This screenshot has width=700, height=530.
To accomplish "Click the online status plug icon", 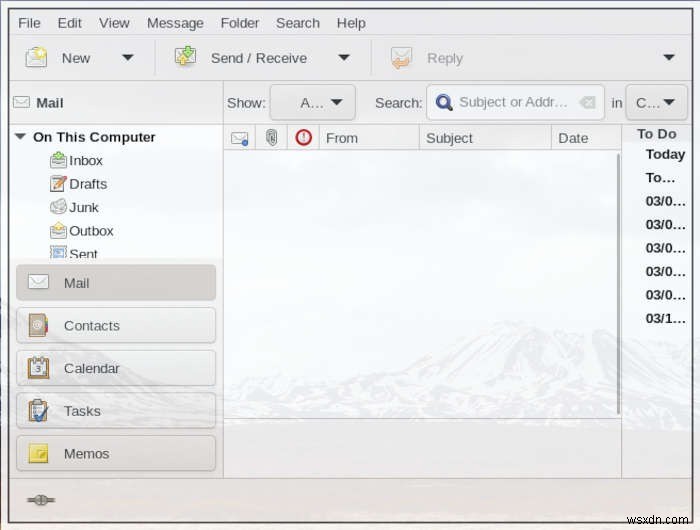I will pyautogui.click(x=41, y=500).
